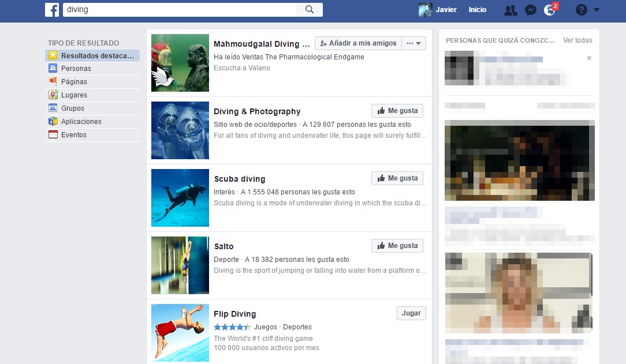Open the Flip Diving game title
The width and height of the screenshot is (626, 364).
pos(234,314)
